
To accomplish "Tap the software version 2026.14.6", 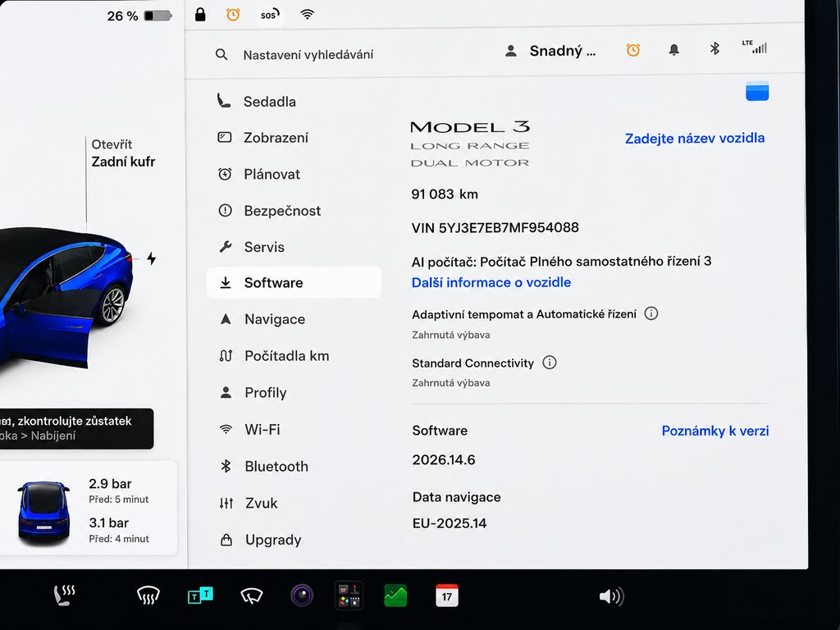I will click(444, 459).
